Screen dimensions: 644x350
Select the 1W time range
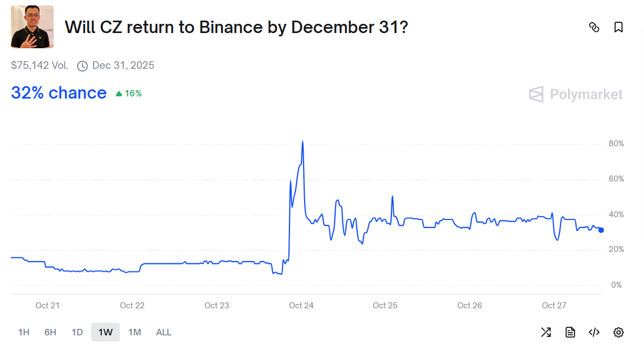click(105, 332)
